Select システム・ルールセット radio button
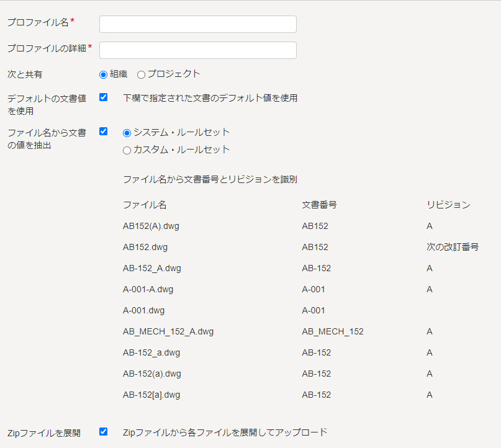The width and height of the screenshot is (501, 448). [x=127, y=133]
